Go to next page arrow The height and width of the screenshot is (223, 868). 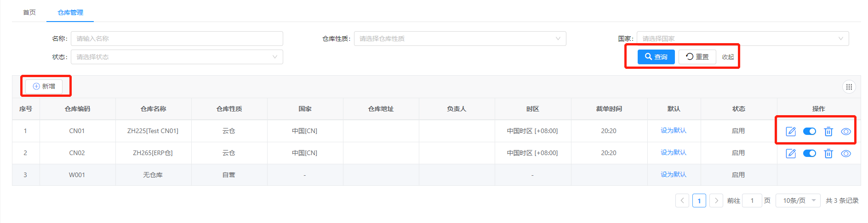[716, 201]
